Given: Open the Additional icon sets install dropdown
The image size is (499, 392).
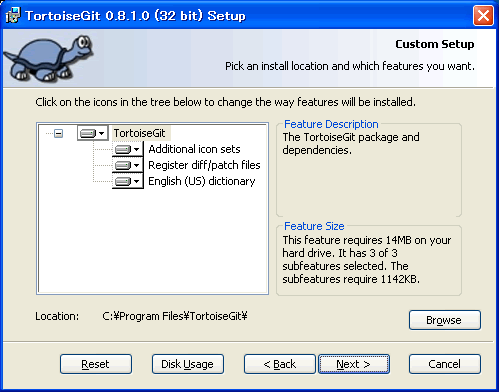Looking at the screenshot, I should pyautogui.click(x=128, y=149).
